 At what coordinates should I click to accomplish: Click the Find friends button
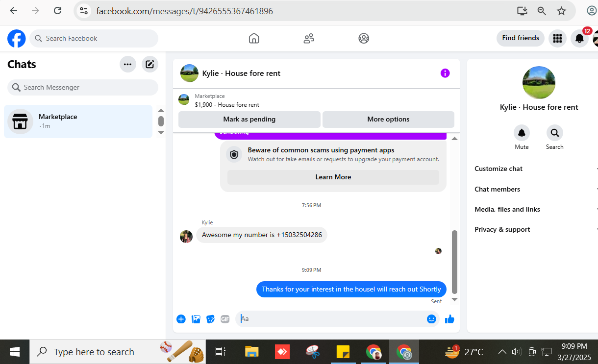[x=521, y=38]
